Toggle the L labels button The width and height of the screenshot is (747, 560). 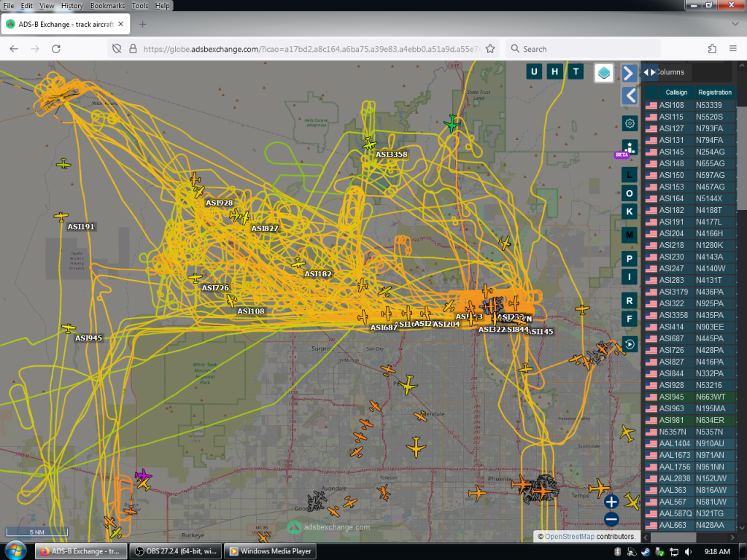pyautogui.click(x=630, y=175)
